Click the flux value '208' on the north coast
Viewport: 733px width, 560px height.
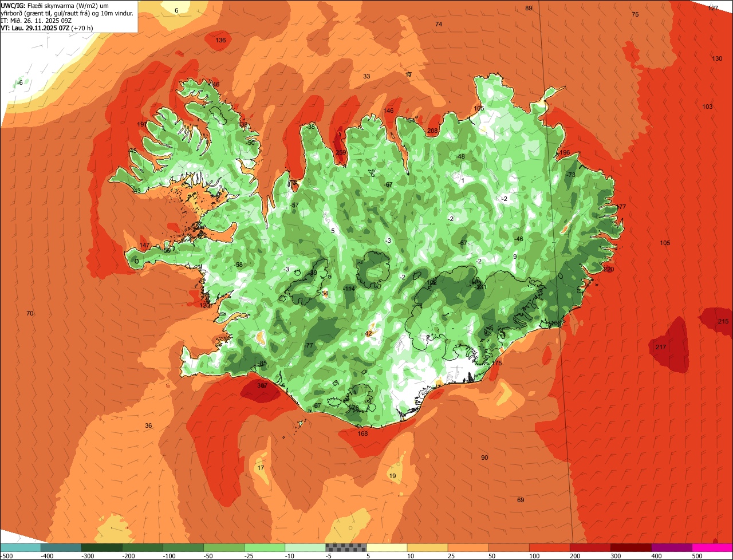coord(432,131)
